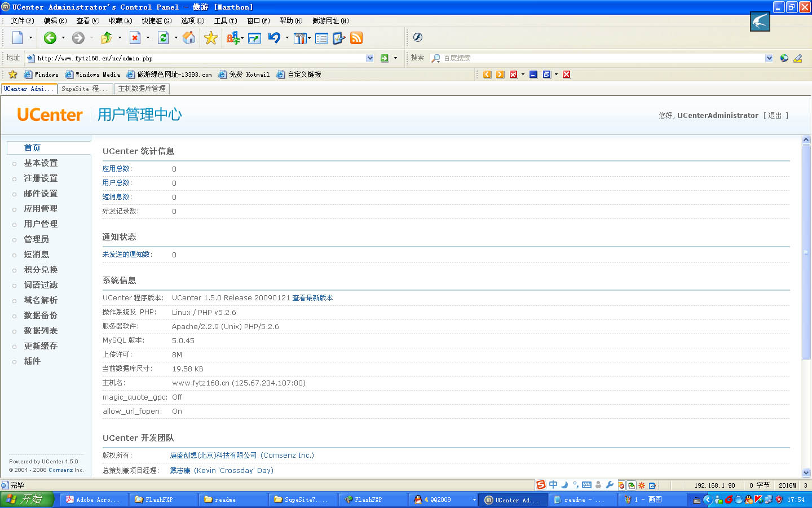Open 插件 in the sidebar

32,361
